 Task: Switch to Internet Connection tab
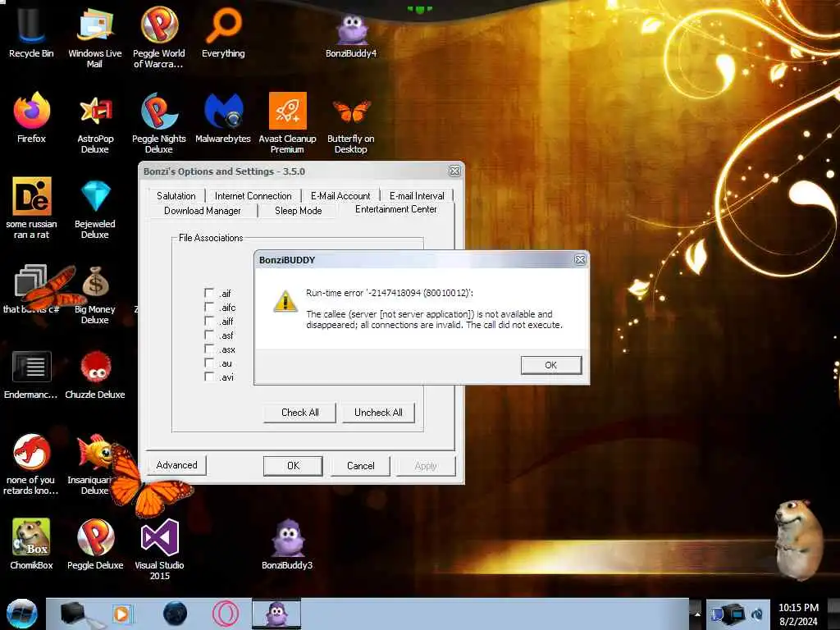pos(253,196)
